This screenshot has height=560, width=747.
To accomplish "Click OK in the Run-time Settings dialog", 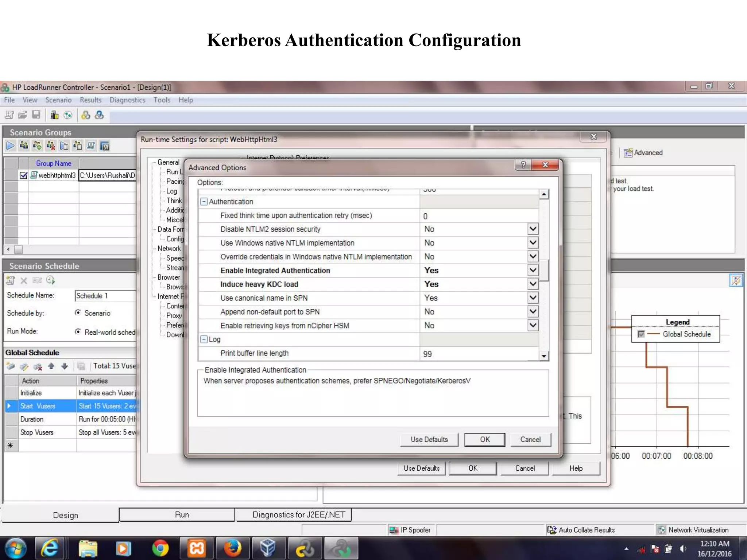I will [x=473, y=468].
